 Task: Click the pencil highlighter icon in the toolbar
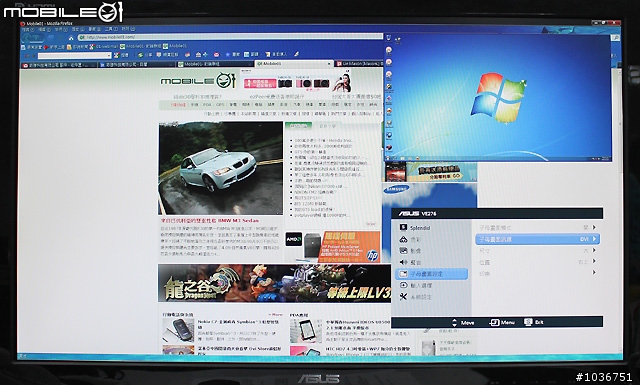(297, 54)
